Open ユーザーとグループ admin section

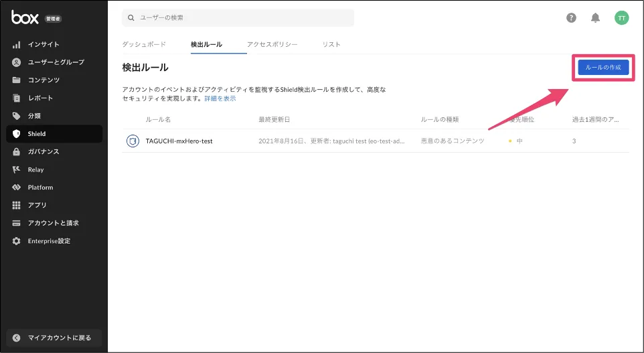pos(55,62)
